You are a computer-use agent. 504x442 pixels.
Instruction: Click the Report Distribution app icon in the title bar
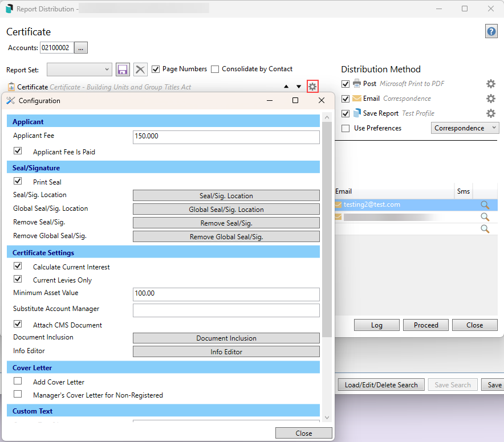(9, 9)
